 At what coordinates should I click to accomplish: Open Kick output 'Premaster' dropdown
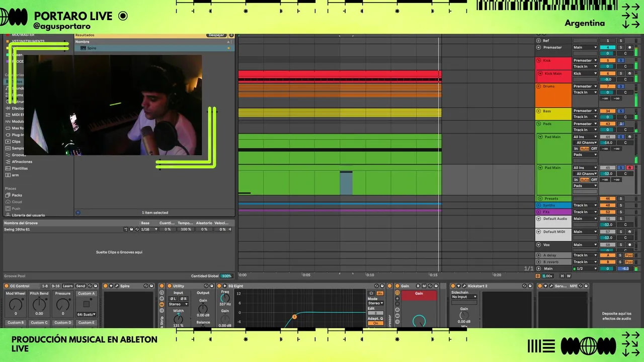coord(585,60)
